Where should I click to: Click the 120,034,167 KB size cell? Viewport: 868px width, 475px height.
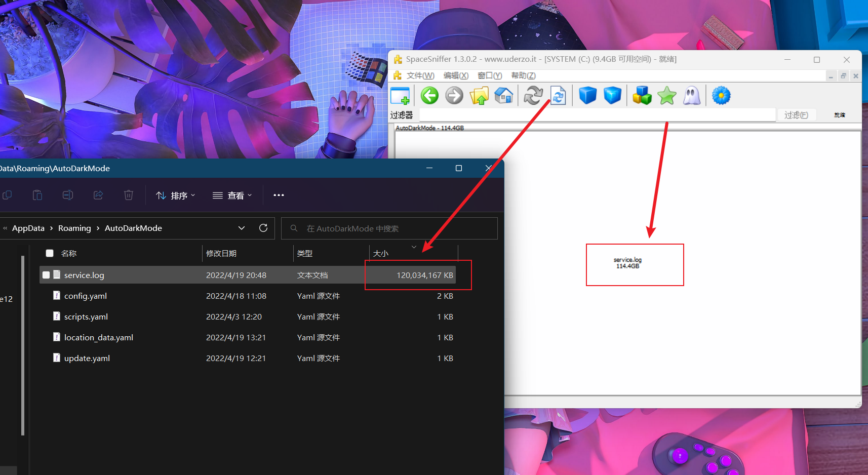[x=424, y=275]
